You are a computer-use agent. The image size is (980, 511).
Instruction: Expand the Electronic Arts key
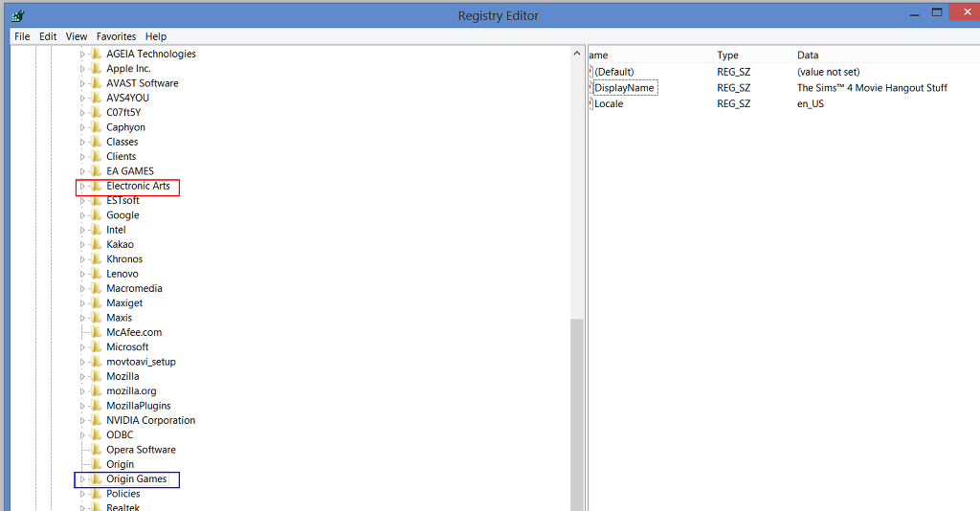pyautogui.click(x=82, y=187)
